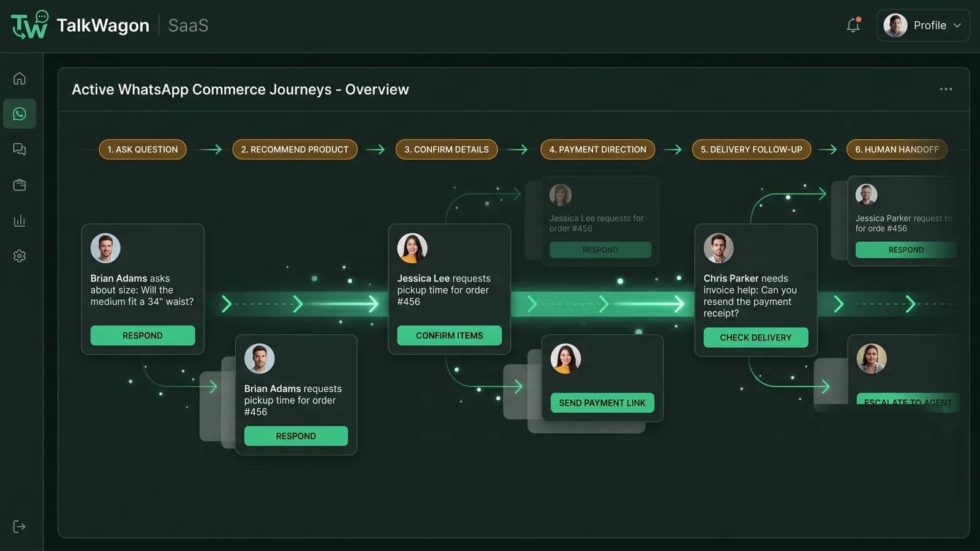
Task: Open the settings gear sidebar icon
Action: pyautogui.click(x=20, y=256)
